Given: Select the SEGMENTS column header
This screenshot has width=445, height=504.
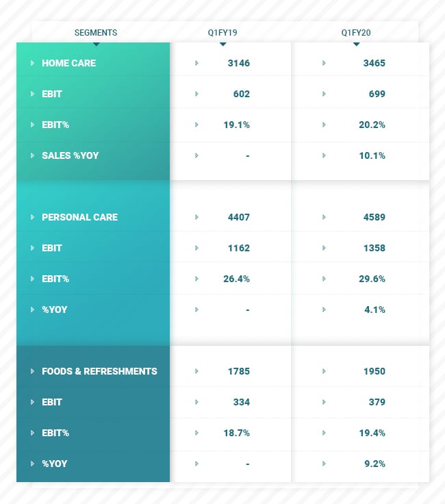Looking at the screenshot, I should point(96,32).
